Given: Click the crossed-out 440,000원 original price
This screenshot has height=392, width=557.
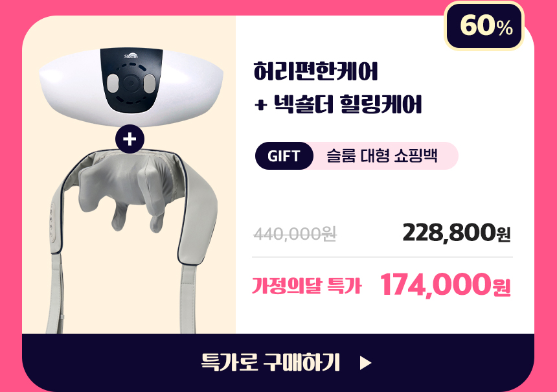Looking at the screenshot, I should [x=295, y=234].
